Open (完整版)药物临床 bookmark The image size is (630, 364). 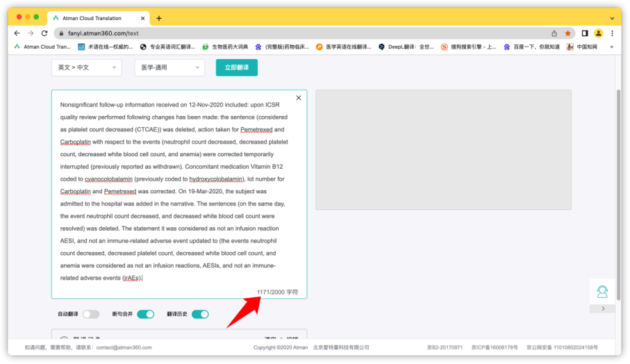click(282, 47)
